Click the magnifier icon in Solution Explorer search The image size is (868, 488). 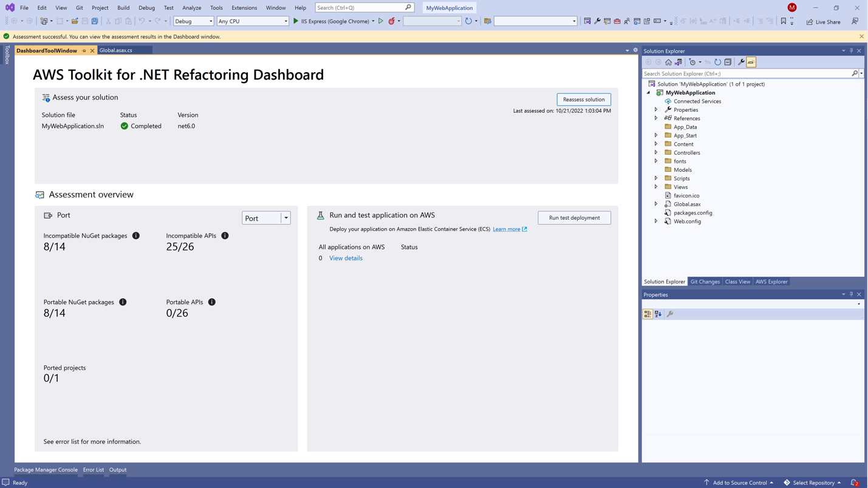coord(855,73)
